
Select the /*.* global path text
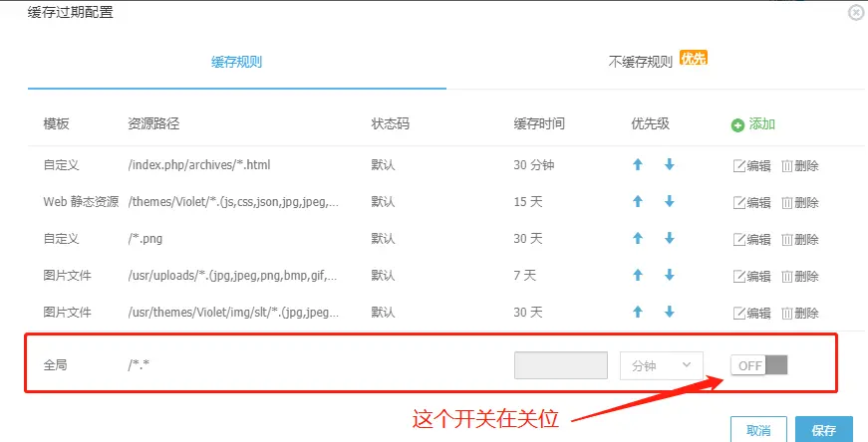[x=139, y=365]
